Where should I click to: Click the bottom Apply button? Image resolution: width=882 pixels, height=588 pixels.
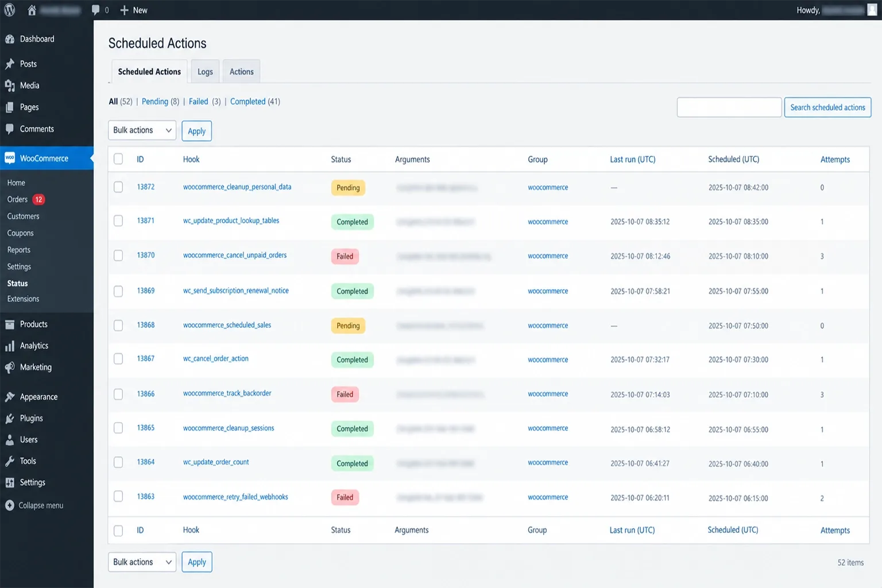(x=196, y=562)
